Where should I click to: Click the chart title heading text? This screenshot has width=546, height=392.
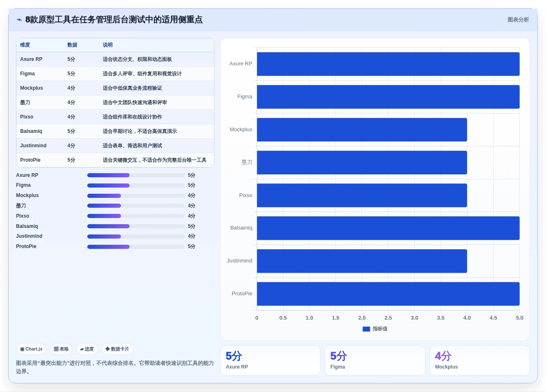[x=114, y=20]
